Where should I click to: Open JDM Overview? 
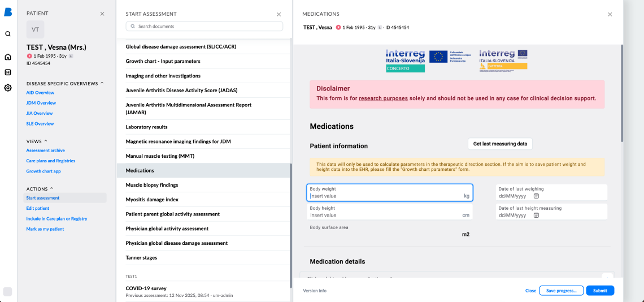41,103
